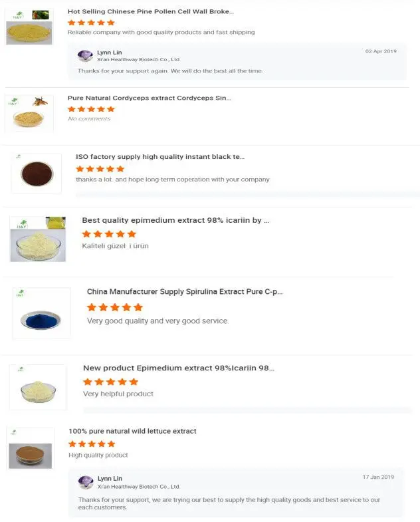
Task: Open the "100% pure natural wild lettuce extract" link
Action: pyautogui.click(x=132, y=431)
